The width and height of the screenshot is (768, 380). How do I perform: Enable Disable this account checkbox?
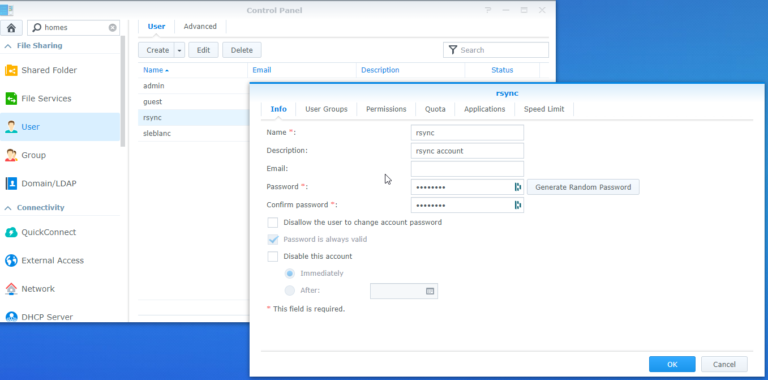coord(272,256)
